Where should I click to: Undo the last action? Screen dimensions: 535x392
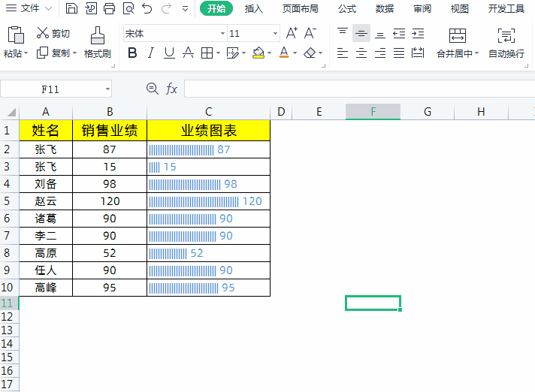147,8
